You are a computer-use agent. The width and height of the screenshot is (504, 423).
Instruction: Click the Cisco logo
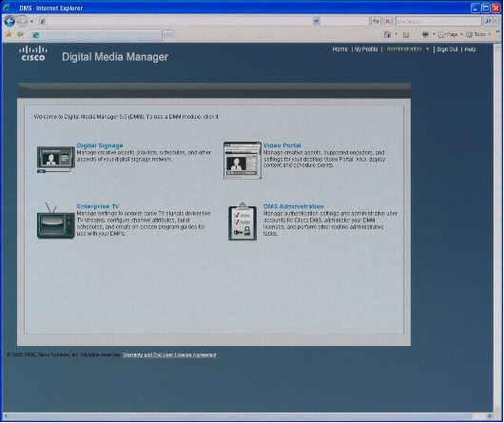tap(33, 53)
